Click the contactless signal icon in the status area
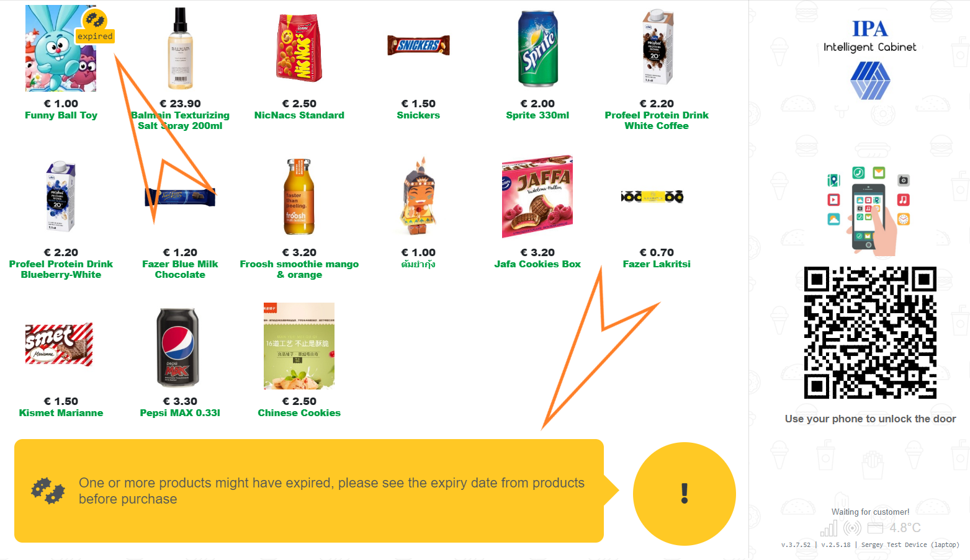This screenshot has height=560, width=970. (853, 528)
